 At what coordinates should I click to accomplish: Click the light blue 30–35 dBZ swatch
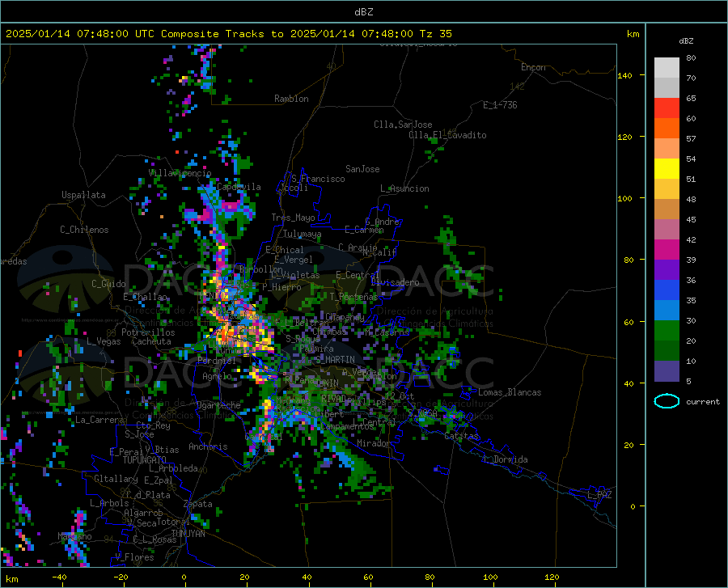pos(667,311)
